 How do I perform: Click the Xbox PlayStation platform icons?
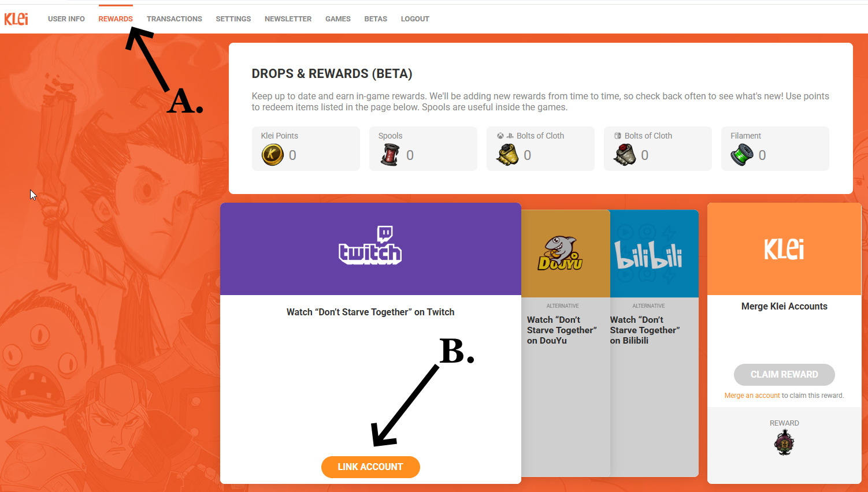coord(505,136)
